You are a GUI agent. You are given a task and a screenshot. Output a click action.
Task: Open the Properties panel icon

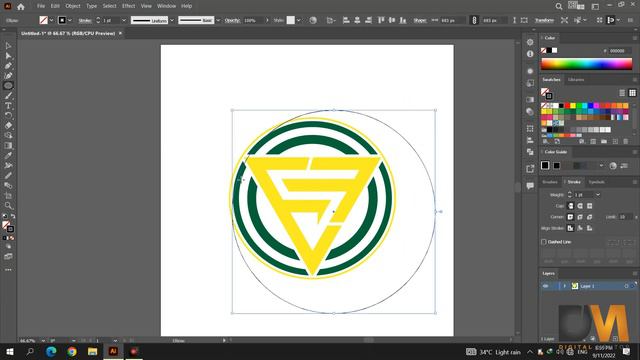click(530, 42)
